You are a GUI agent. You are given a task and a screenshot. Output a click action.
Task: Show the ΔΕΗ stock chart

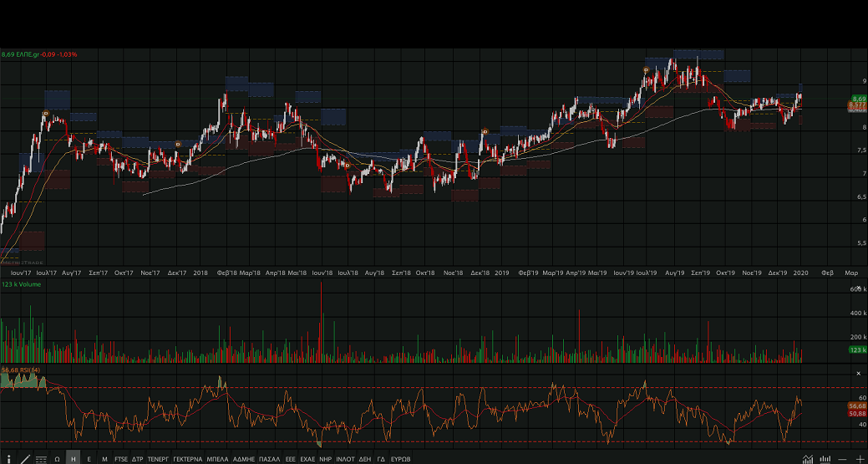[x=364, y=459]
